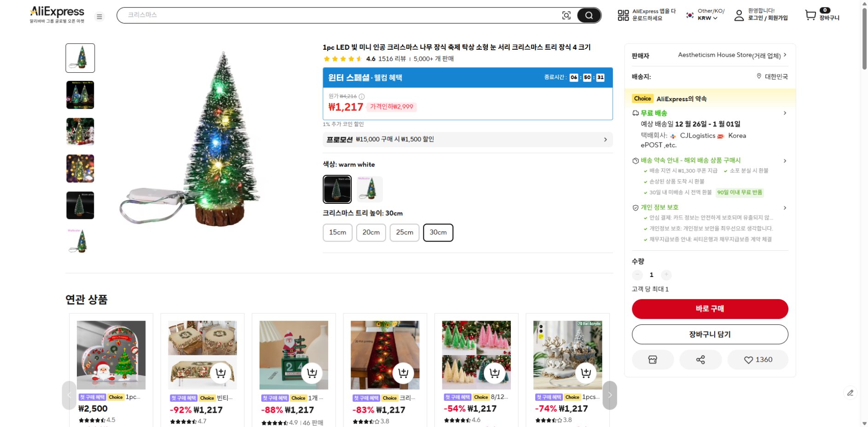Expand the 무료 배송 shipping details chevron
Image resolution: width=868 pixels, height=427 pixels.
point(785,113)
